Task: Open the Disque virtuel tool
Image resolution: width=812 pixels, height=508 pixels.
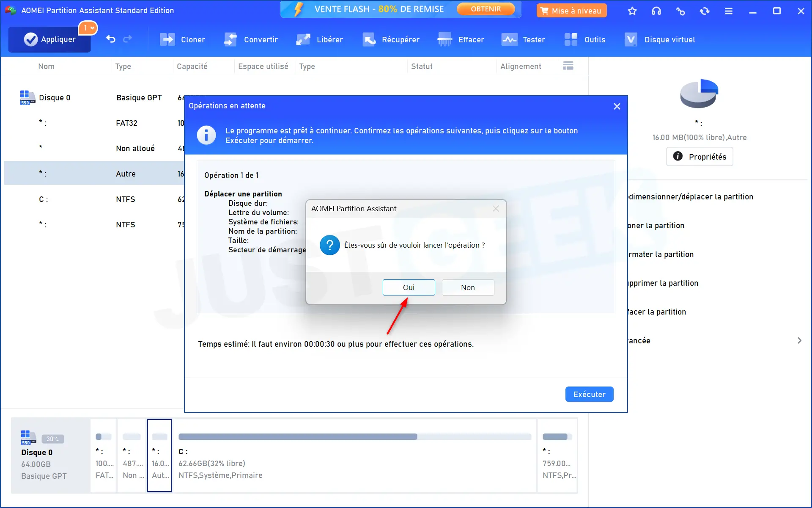Action: 659,40
